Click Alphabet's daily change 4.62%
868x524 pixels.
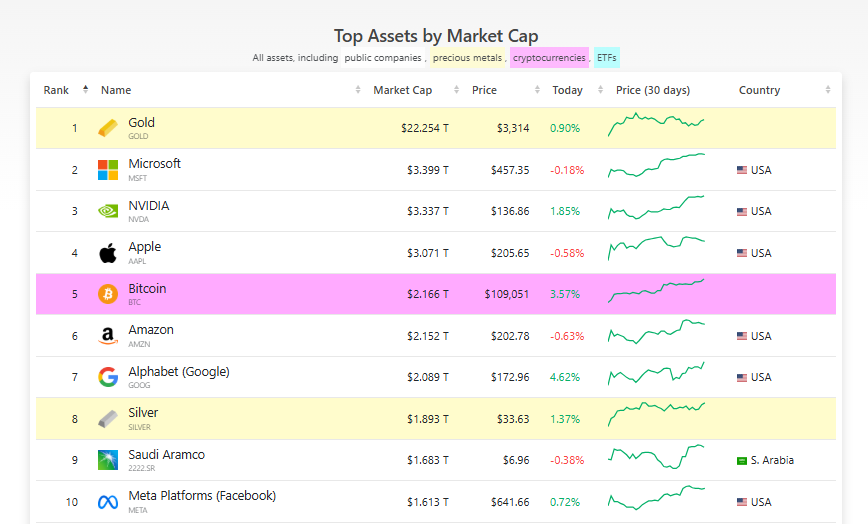pos(565,377)
